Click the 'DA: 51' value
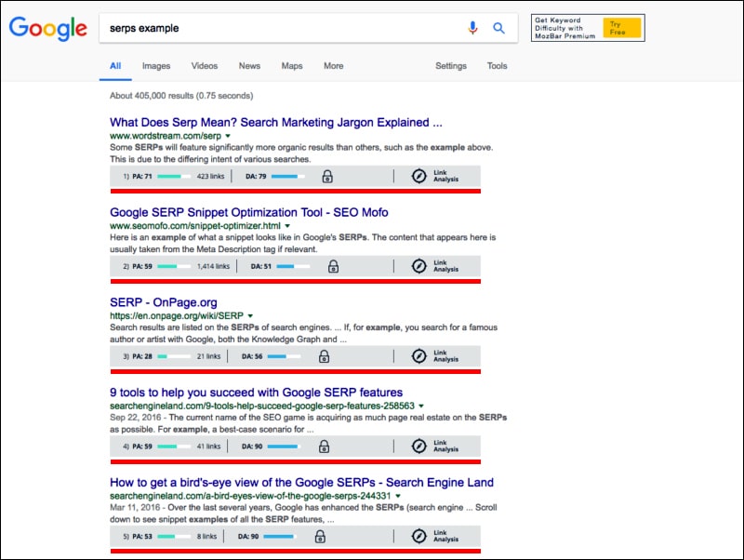The width and height of the screenshot is (744, 560). click(x=261, y=266)
